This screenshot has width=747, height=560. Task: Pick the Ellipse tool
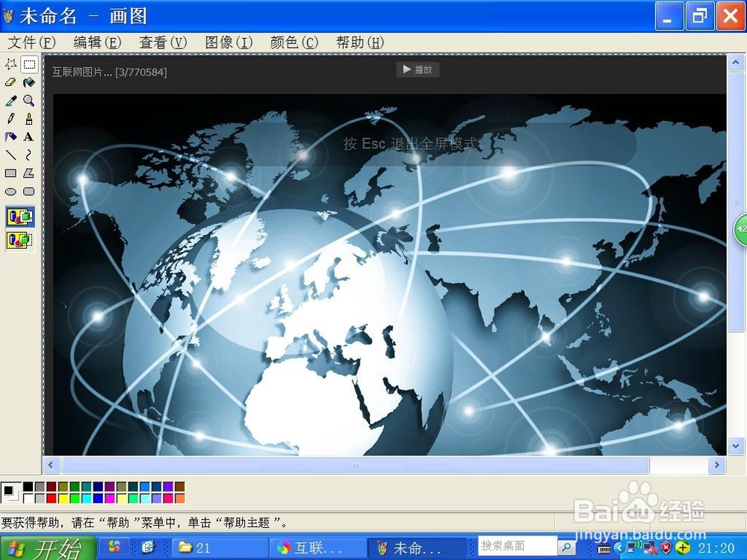[x=10, y=191]
